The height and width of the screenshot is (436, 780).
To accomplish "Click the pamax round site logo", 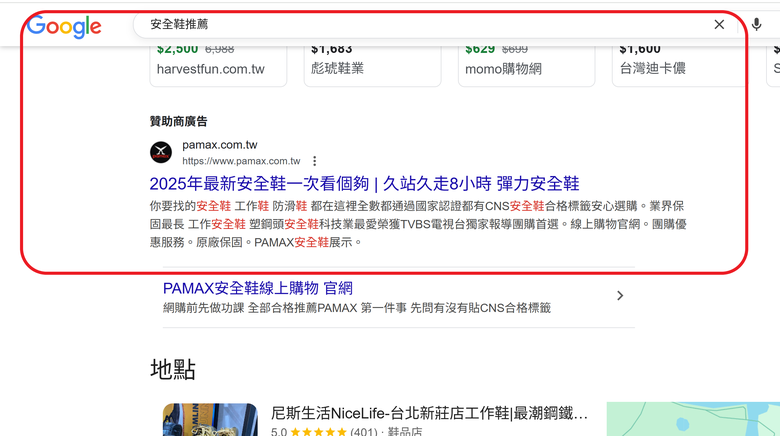I will pos(161,152).
